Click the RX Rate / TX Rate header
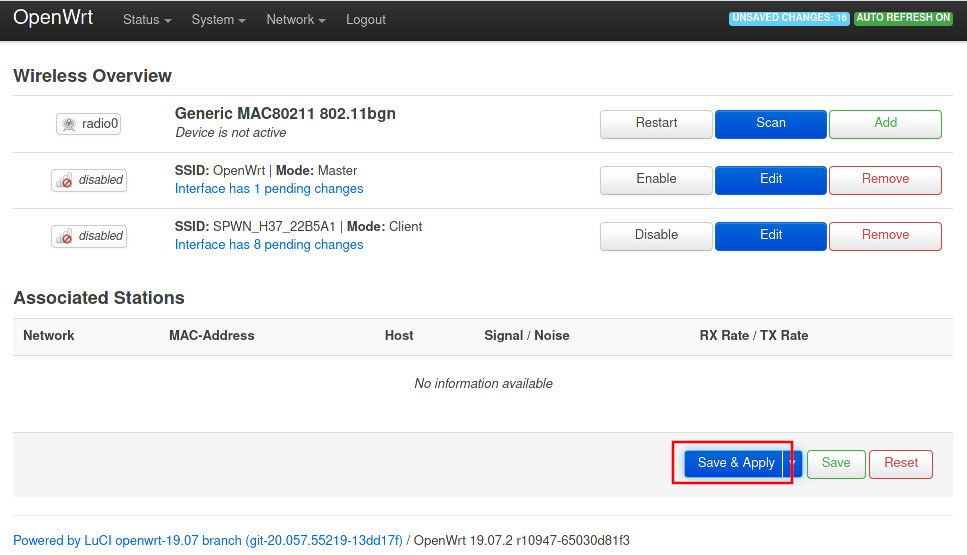This screenshot has height=555, width=967. 754,335
